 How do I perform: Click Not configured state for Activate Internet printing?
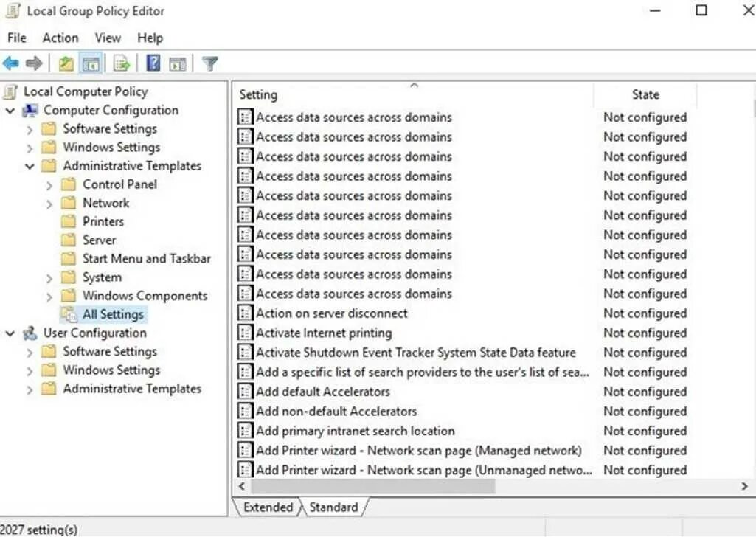[645, 333]
